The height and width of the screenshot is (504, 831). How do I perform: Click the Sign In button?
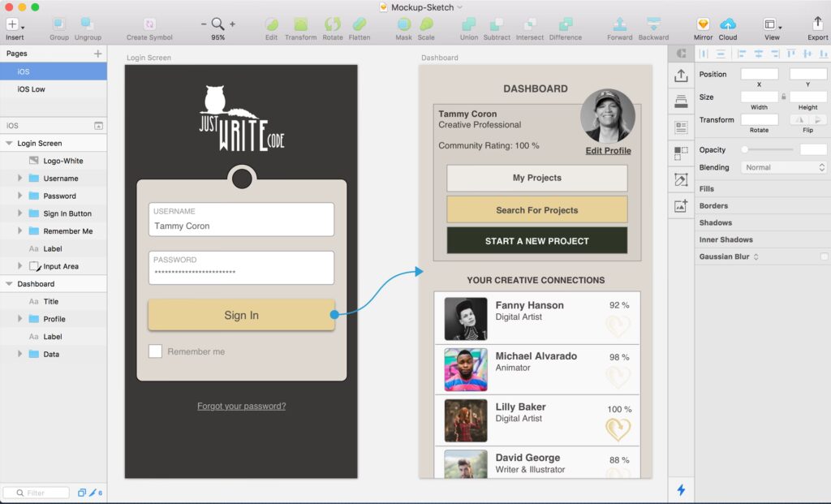tap(241, 315)
